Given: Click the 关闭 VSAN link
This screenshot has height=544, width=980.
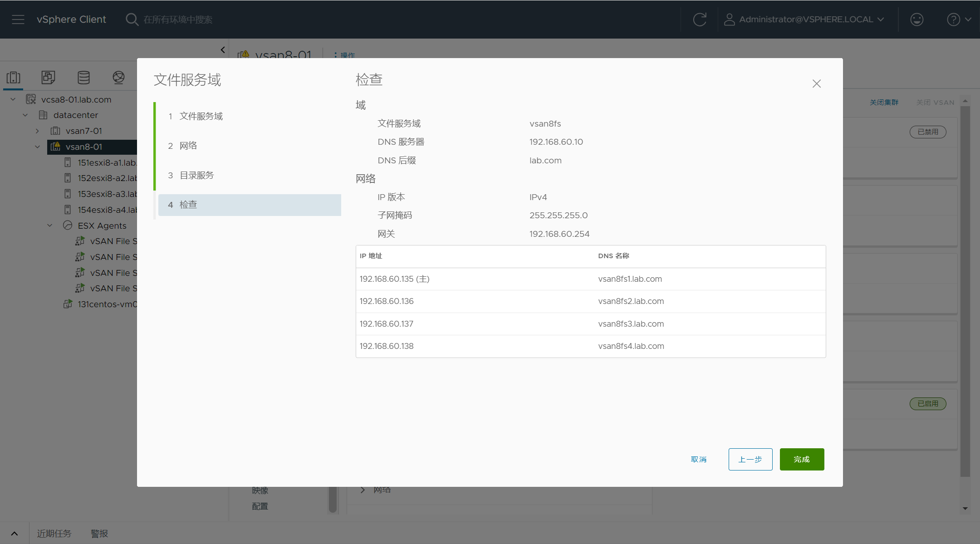Looking at the screenshot, I should pyautogui.click(x=935, y=103).
